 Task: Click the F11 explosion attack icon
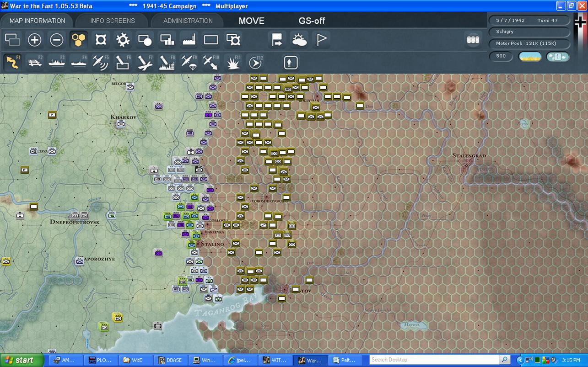(233, 63)
